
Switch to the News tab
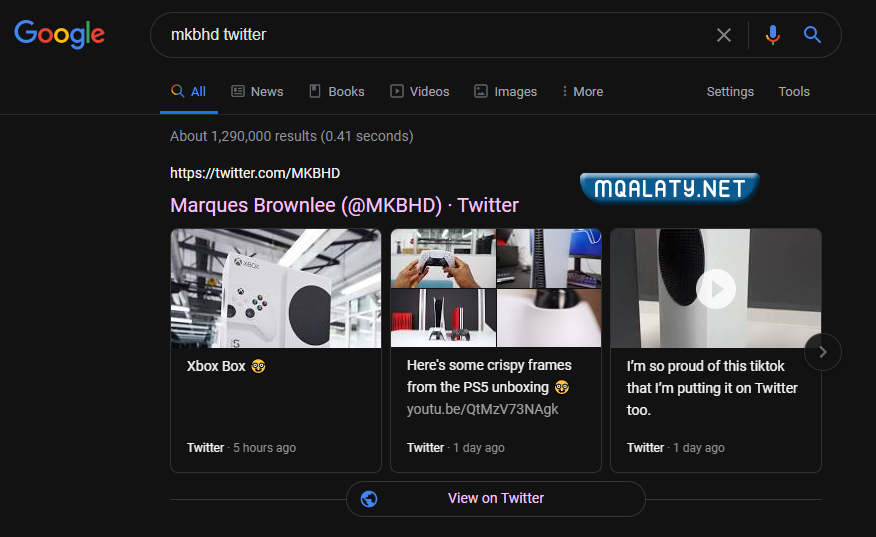(x=258, y=92)
